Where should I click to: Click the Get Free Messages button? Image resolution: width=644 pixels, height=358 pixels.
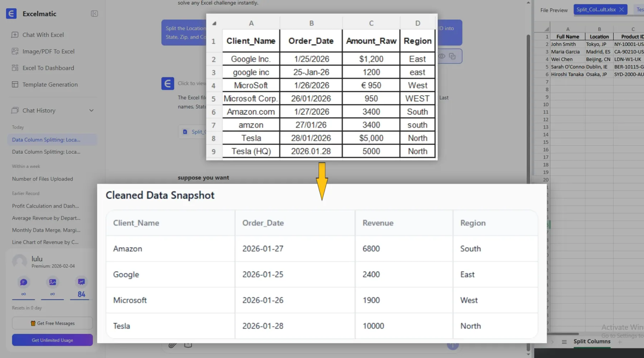52,323
